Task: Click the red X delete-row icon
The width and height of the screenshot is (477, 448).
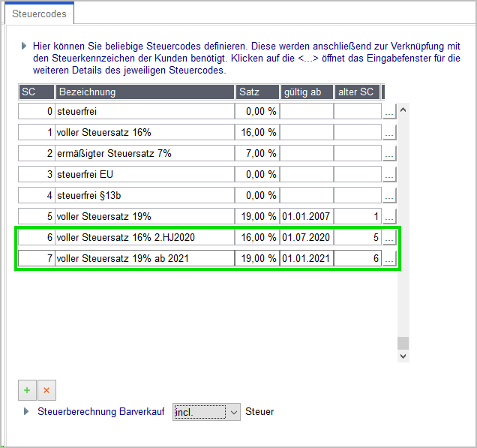Action: click(46, 390)
